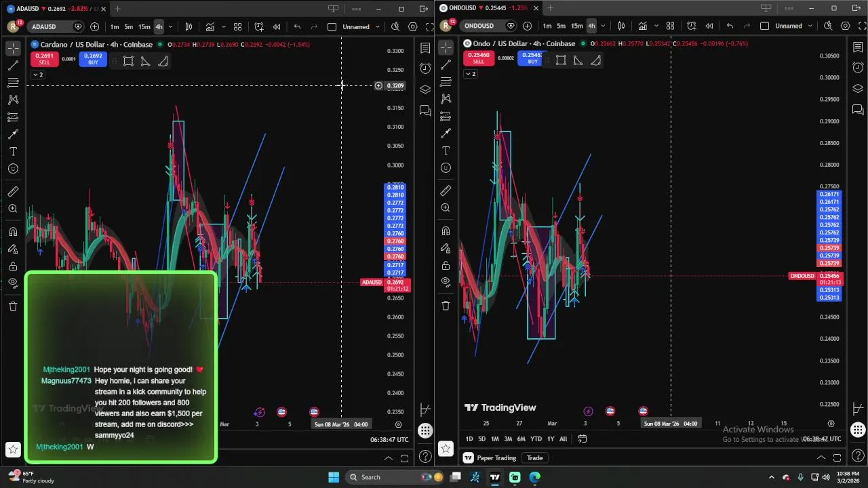
Task: Undo last action in ONDOUSD toolbar
Action: coord(730,26)
